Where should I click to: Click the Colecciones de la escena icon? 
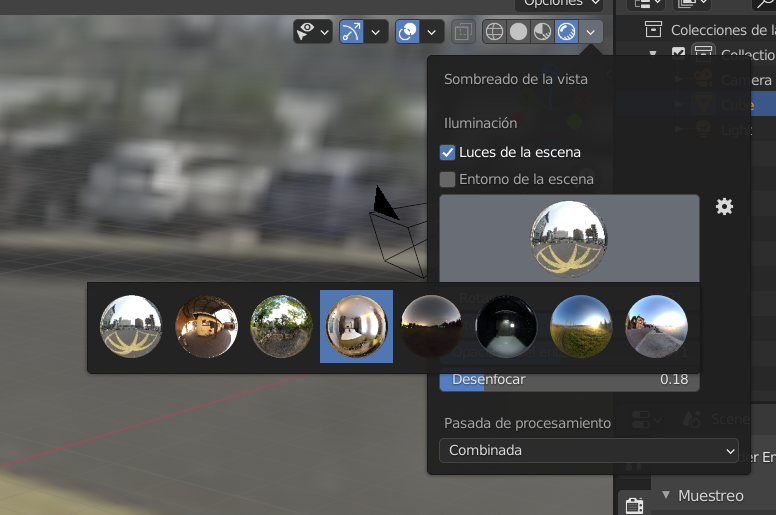[653, 29]
